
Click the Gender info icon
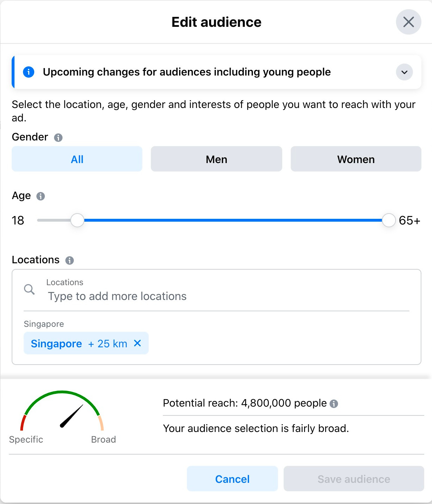58,138
